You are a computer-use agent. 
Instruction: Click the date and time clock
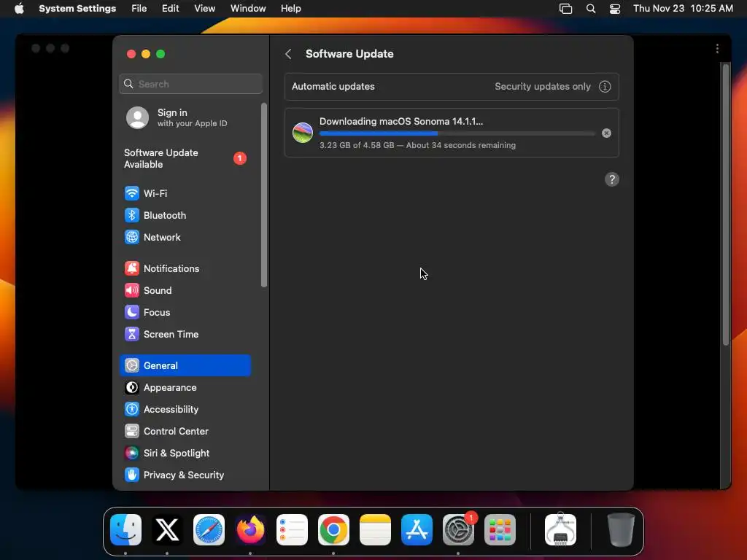click(x=683, y=9)
